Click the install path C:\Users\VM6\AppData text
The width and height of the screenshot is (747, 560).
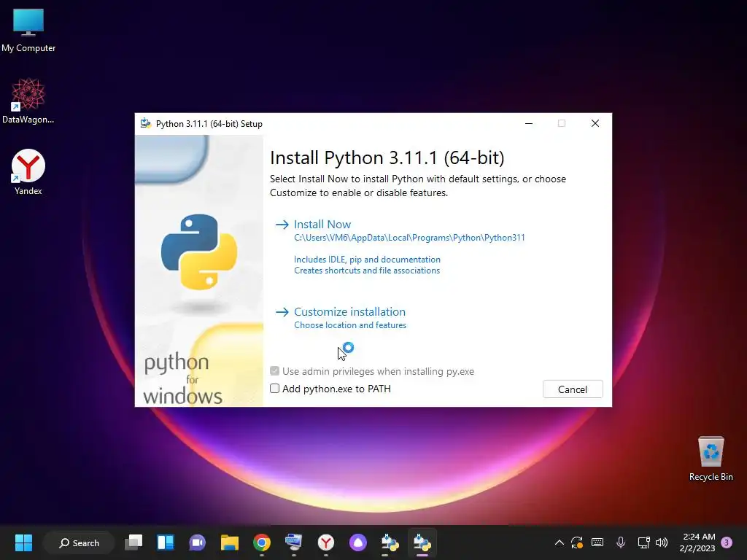click(409, 238)
